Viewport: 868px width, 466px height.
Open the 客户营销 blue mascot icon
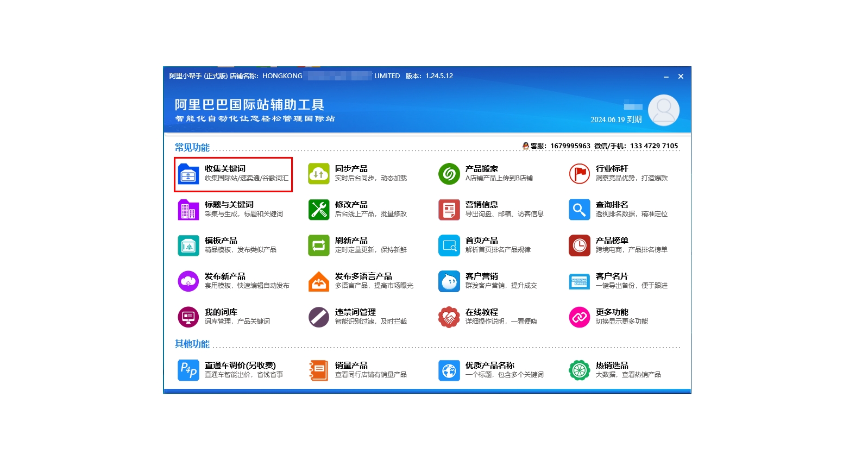(449, 281)
